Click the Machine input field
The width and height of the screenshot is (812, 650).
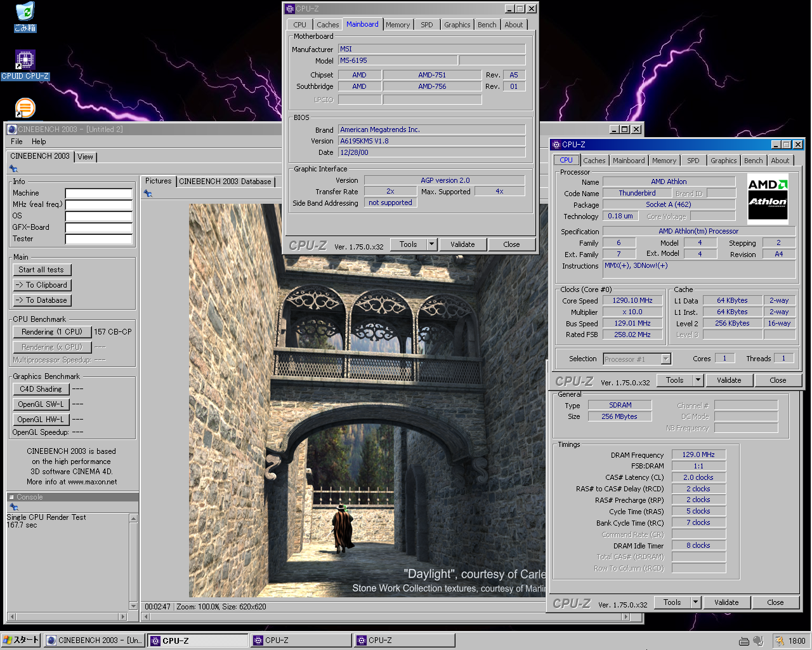(99, 194)
